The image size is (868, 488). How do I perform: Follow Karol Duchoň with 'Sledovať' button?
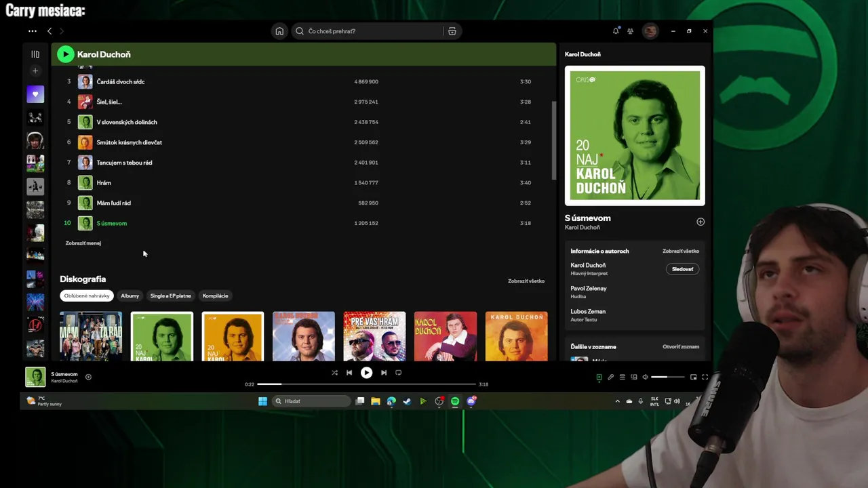pyautogui.click(x=682, y=269)
